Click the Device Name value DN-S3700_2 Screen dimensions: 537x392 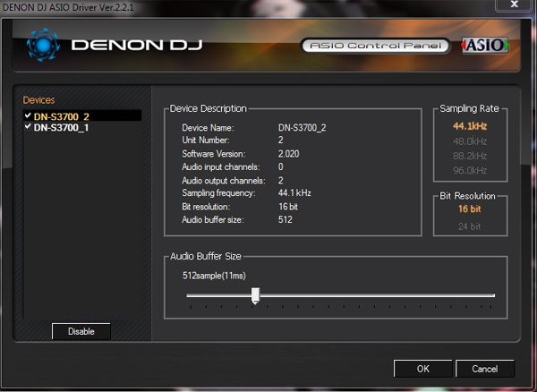303,128
